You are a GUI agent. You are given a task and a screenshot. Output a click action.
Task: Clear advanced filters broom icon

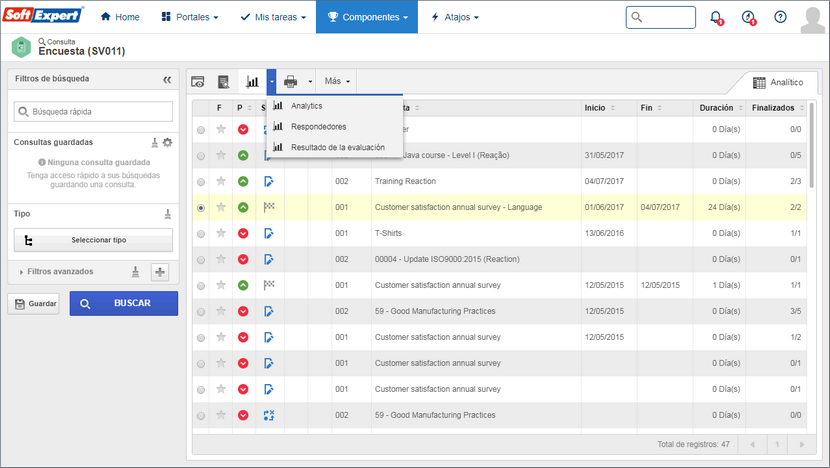coord(136,272)
